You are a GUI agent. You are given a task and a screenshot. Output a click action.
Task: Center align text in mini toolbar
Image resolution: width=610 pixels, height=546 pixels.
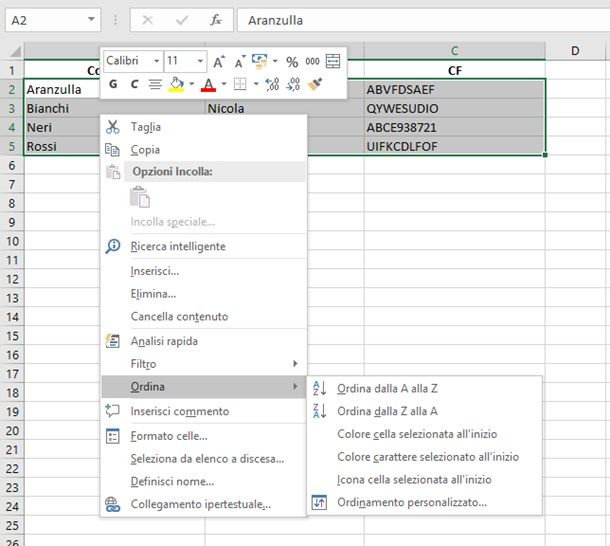click(x=155, y=84)
